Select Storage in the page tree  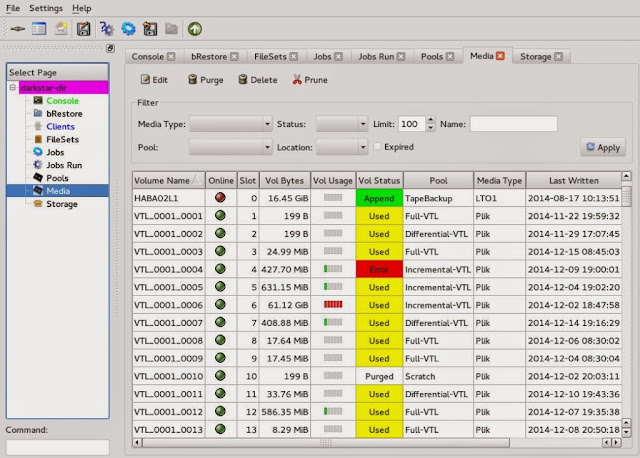coord(62,204)
